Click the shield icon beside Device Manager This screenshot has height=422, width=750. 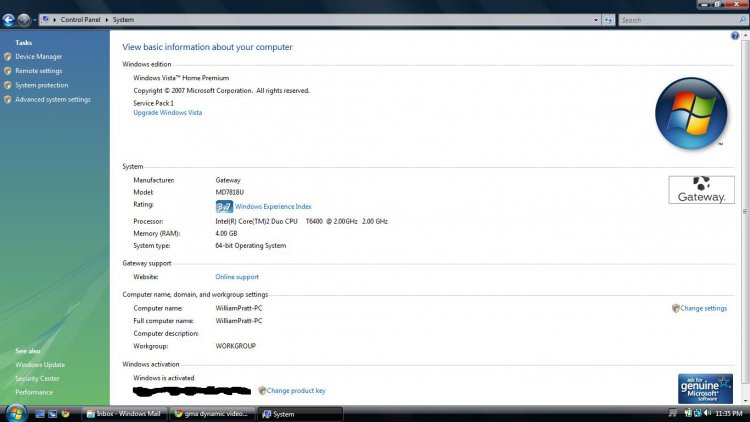click(x=7, y=56)
